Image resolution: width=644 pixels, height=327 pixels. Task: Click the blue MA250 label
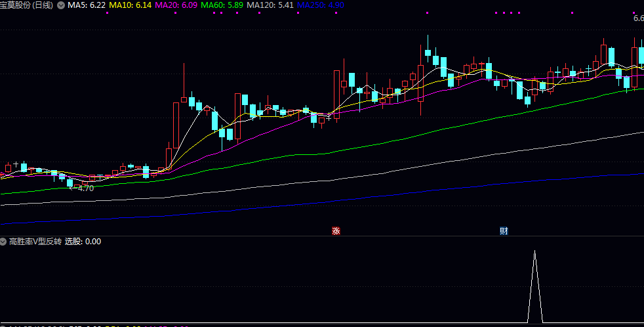pyautogui.click(x=319, y=5)
